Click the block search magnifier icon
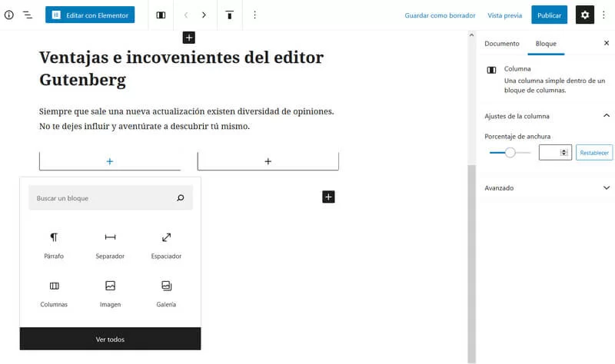The width and height of the screenshot is (615, 364). (x=181, y=198)
